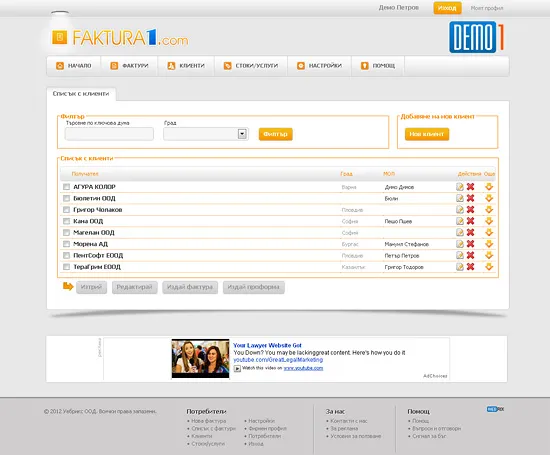Open the orange arrow for Морена АД

489,244
